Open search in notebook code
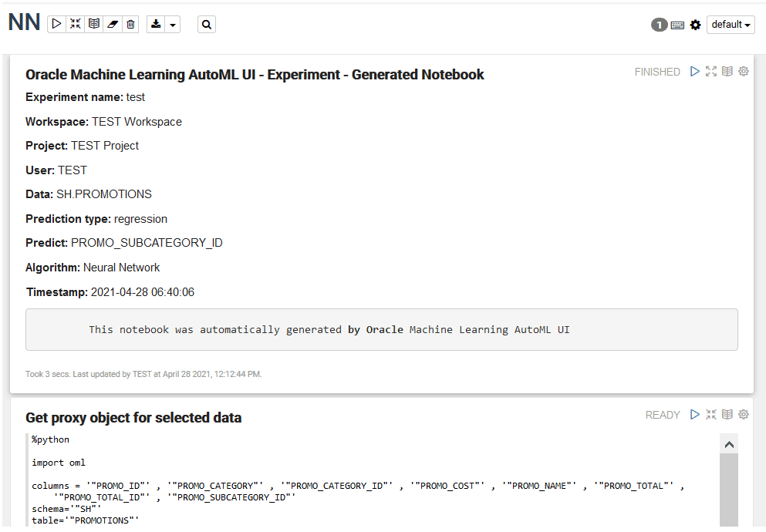 pos(207,25)
